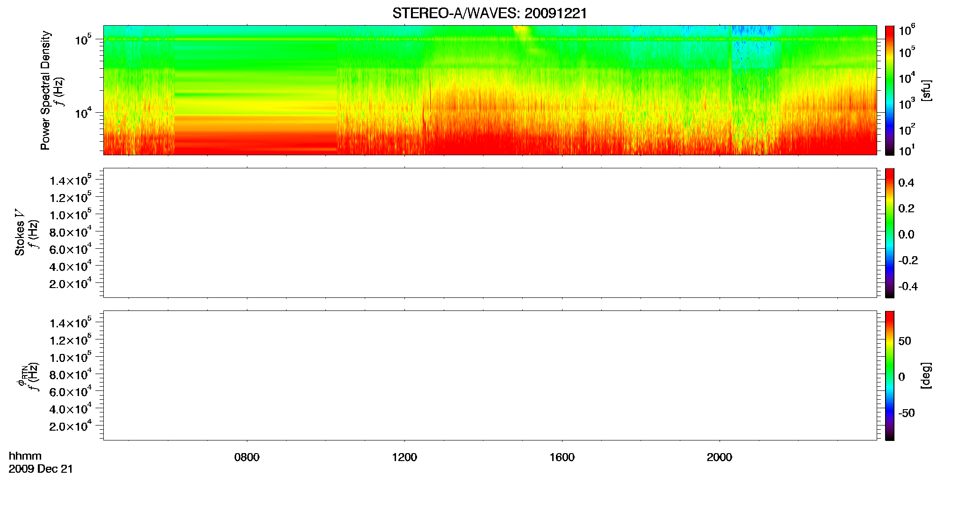This screenshot has height=505, width=980.
Task: Click the [deg] units label
Action: coord(926,375)
